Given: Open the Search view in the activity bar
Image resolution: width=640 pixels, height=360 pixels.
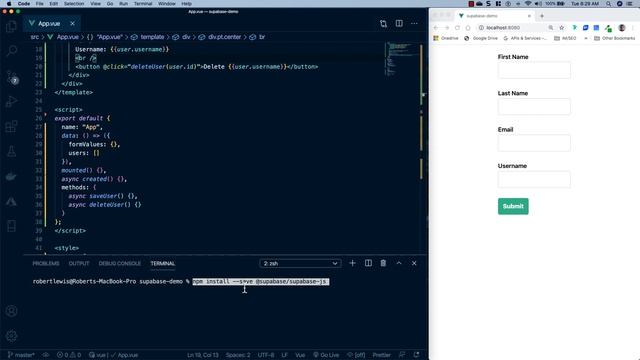Looking at the screenshot, I should pos(11,51).
